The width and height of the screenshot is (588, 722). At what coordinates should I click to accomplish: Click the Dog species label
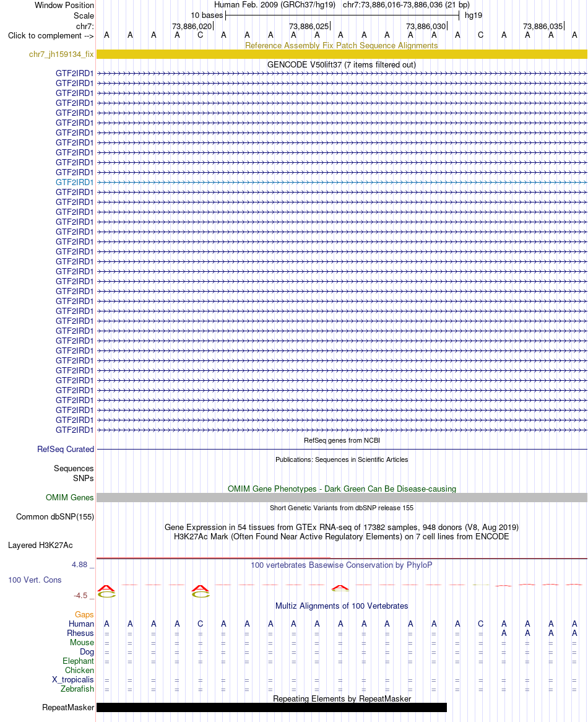(x=87, y=652)
